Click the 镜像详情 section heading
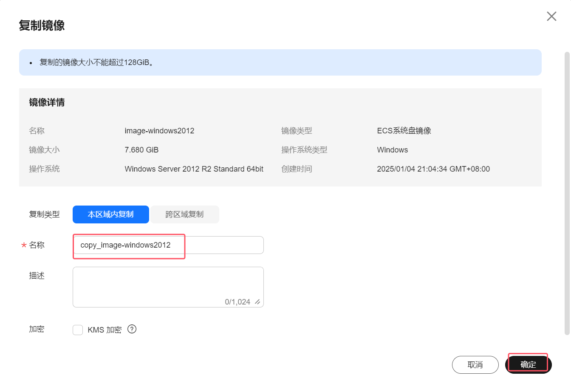The width and height of the screenshot is (571, 392). [47, 102]
